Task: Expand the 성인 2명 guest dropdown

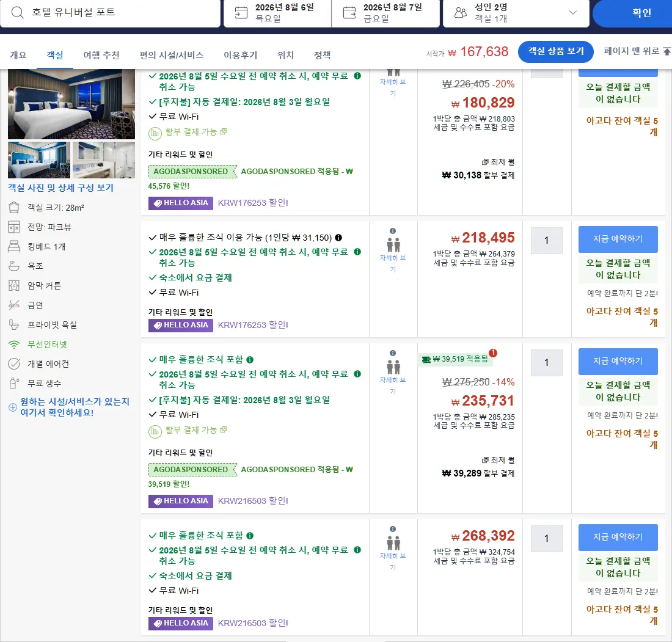Action: coord(572,12)
